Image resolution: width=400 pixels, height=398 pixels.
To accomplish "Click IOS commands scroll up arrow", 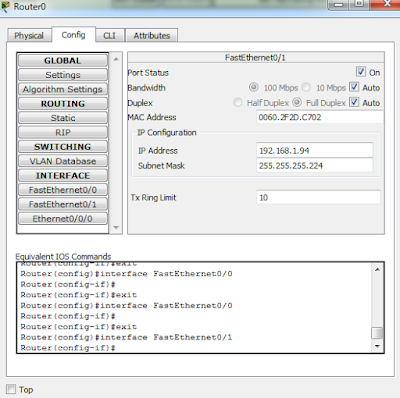I will (x=377, y=269).
